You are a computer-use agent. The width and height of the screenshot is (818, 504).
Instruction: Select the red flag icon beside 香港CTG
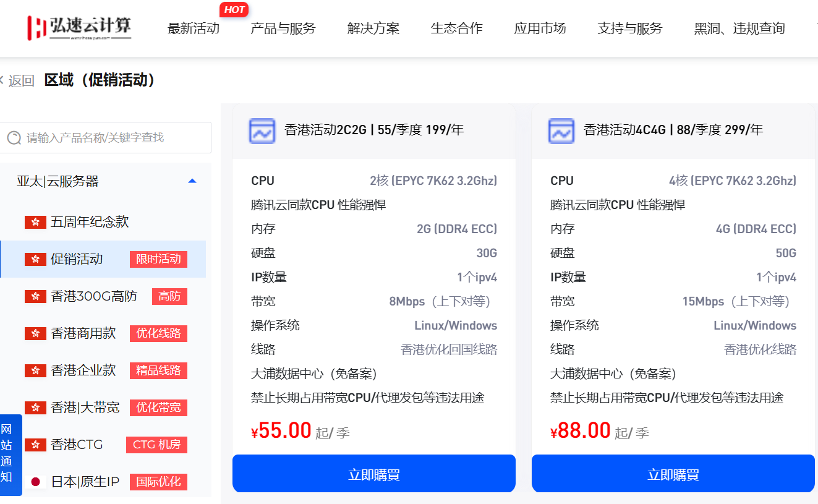pos(35,445)
